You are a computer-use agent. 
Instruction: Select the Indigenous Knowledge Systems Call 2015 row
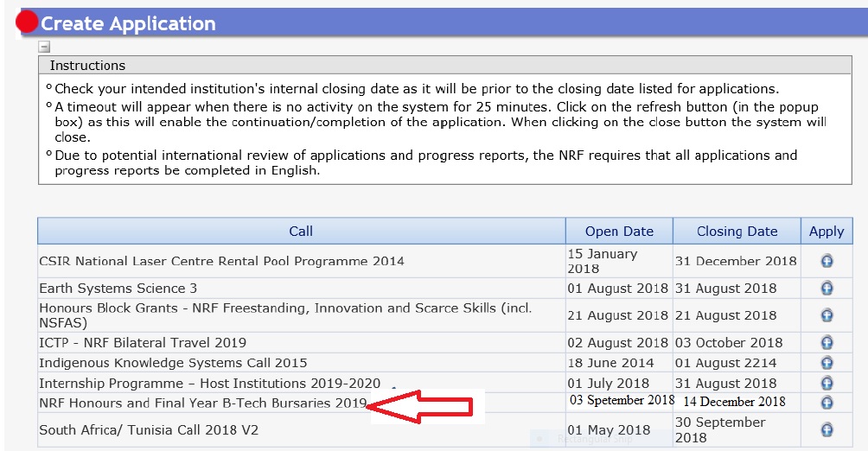[173, 363]
